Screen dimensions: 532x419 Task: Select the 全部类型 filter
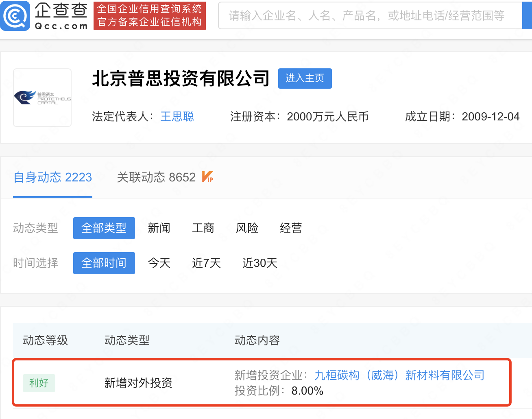[104, 228]
